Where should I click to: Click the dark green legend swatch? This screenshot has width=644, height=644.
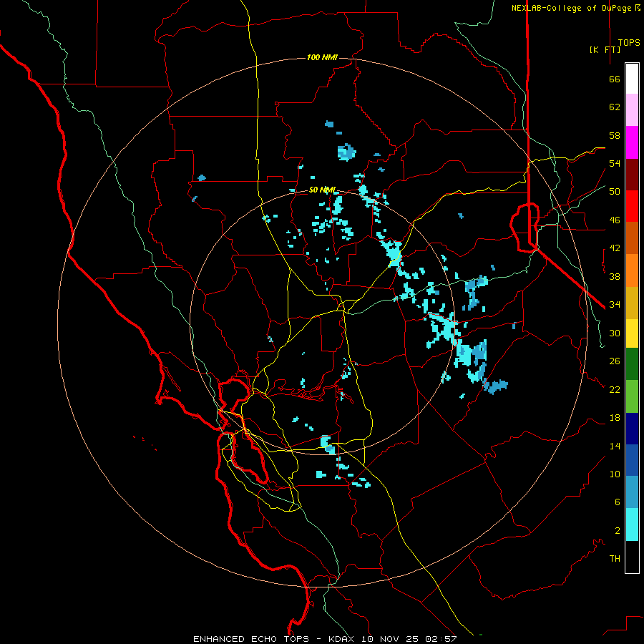(632, 364)
